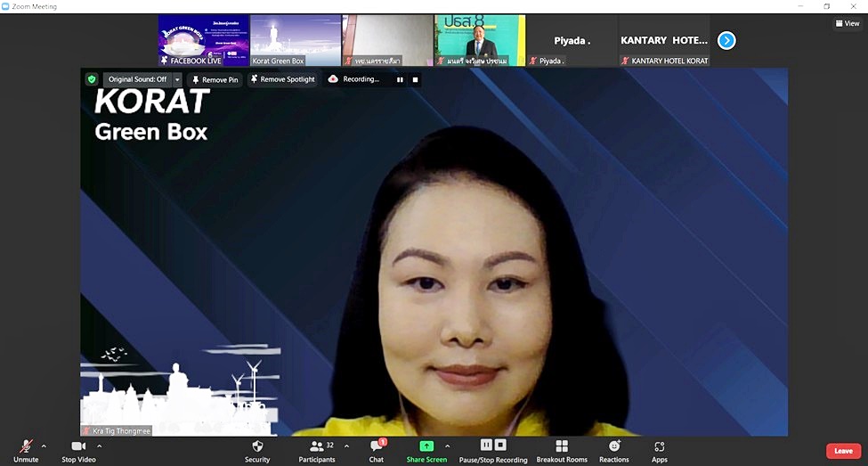Pause recording via top-left pause icon
The image size is (868, 466).
point(400,80)
